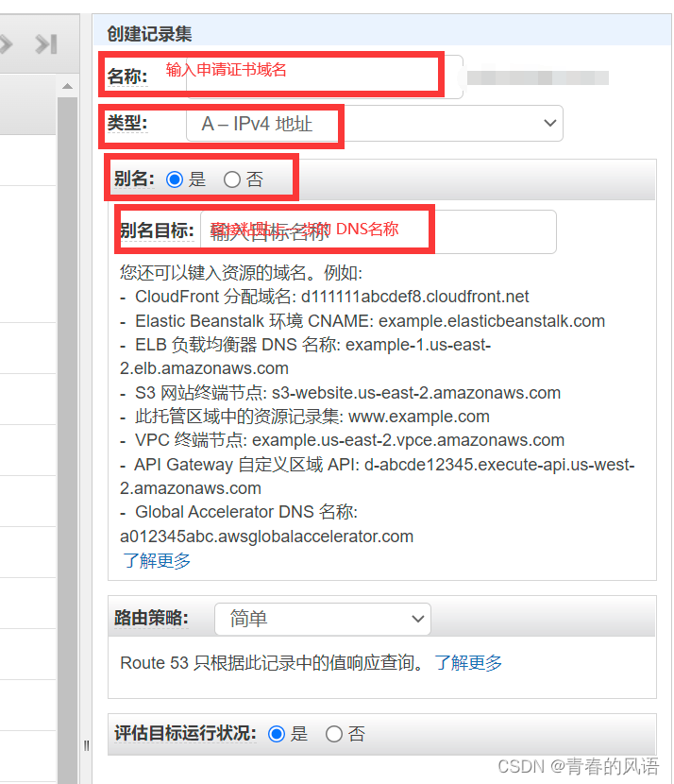Click the a012345abc.awsglobalaccelerator.com example text
Screen dimensions: 674x784
[267, 537]
